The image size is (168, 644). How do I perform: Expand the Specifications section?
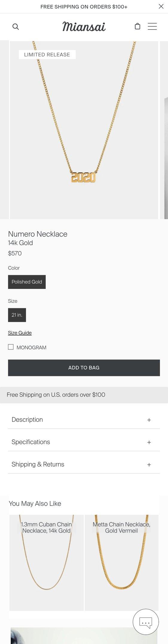click(x=84, y=442)
